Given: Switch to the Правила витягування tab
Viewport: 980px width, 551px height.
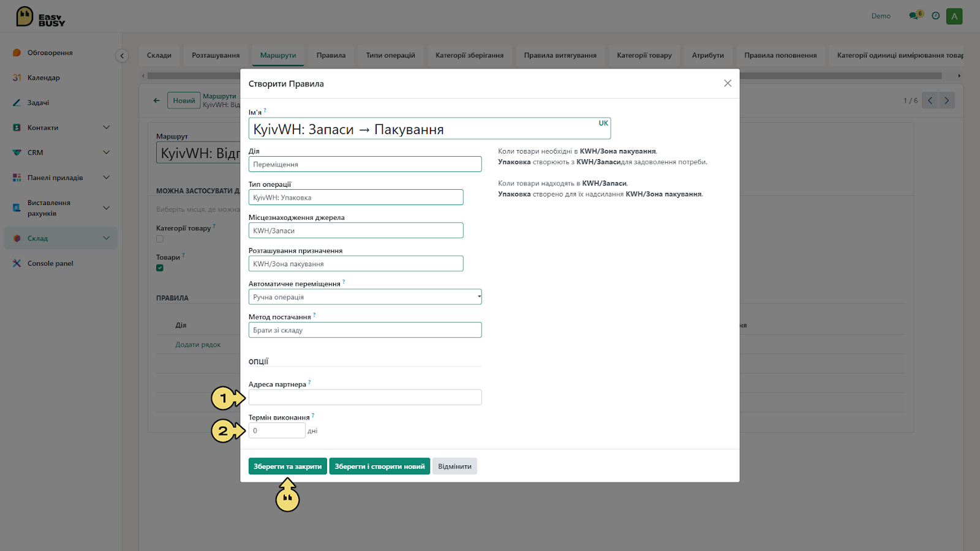Looking at the screenshot, I should (560, 55).
